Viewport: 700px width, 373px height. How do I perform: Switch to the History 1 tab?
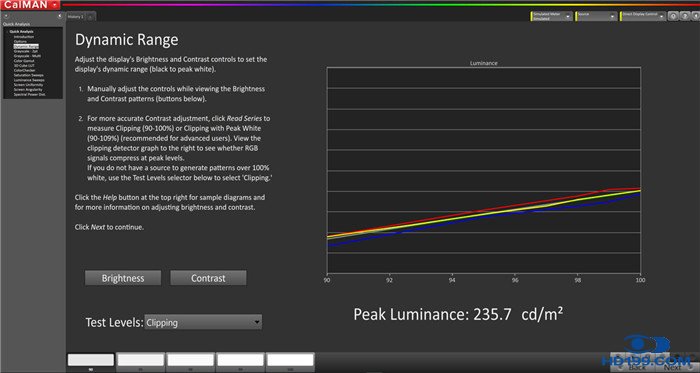(75, 17)
